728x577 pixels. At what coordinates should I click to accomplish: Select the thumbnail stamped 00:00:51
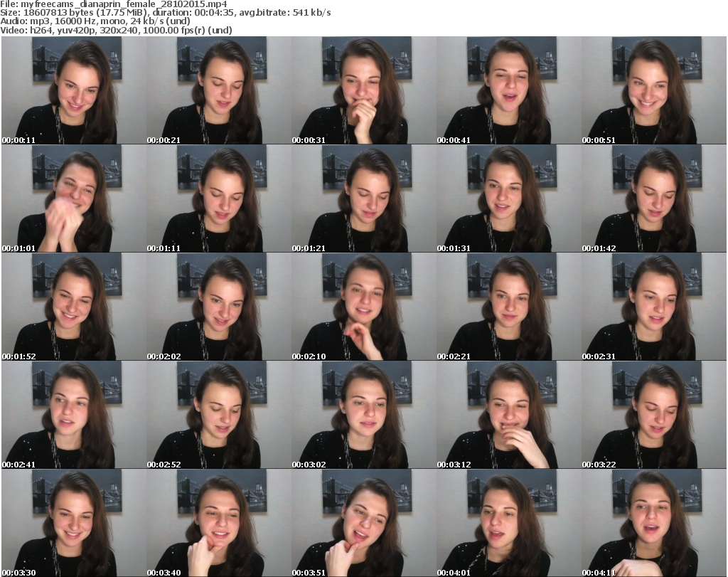[x=654, y=90]
